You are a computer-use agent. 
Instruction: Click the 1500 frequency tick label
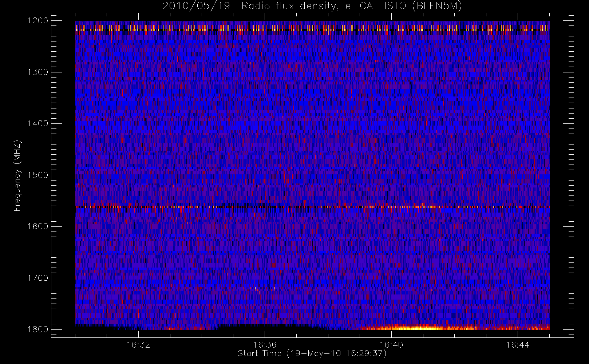click(x=38, y=175)
